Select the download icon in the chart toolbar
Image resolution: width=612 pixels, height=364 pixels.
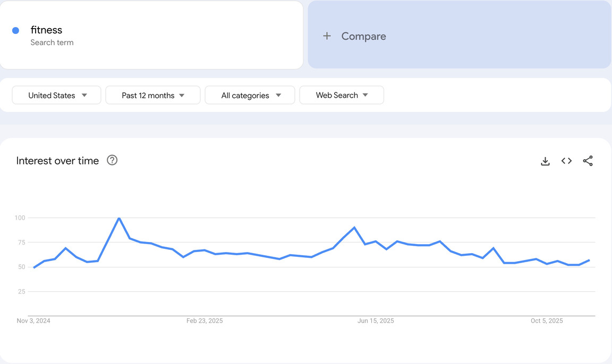click(545, 161)
